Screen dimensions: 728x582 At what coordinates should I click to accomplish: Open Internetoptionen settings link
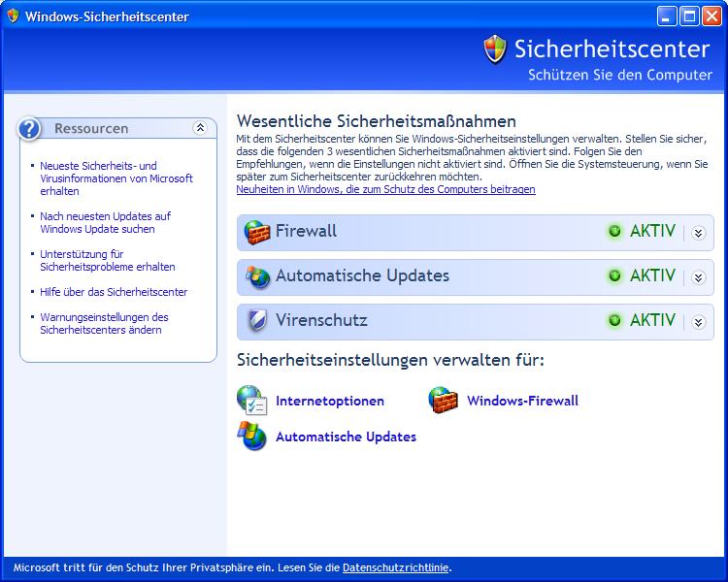coord(330,401)
